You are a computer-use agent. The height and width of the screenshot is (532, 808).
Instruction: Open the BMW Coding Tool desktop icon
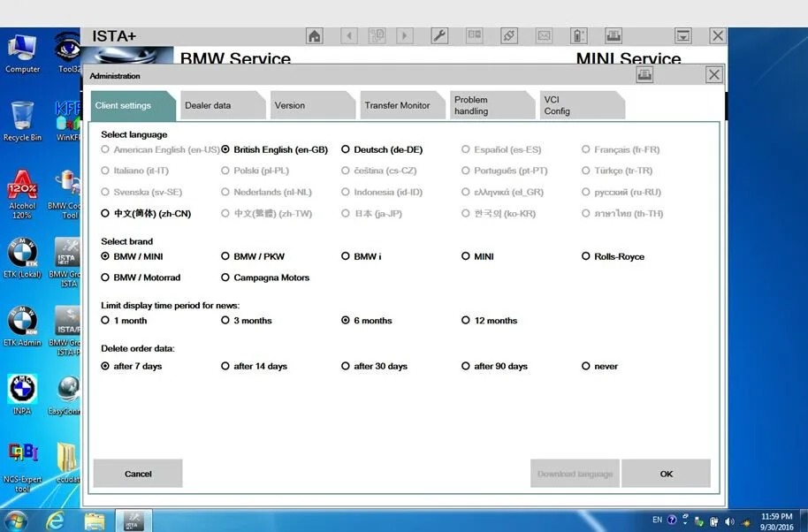point(65,194)
